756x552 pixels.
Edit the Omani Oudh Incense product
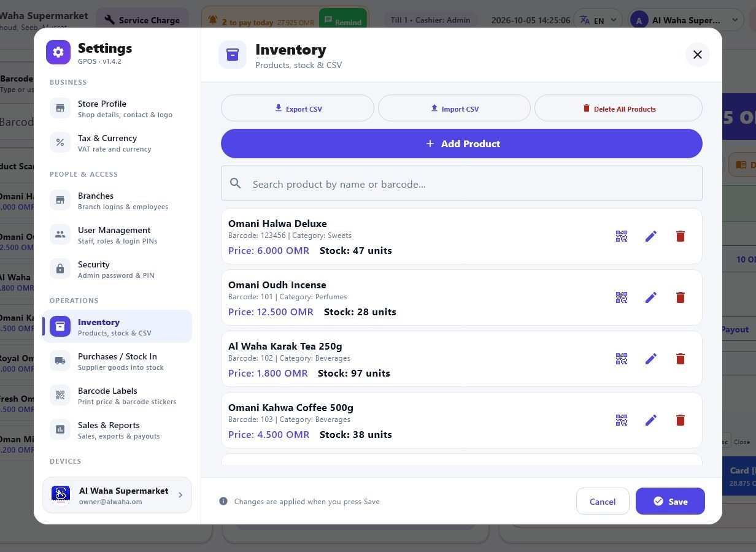pos(651,297)
